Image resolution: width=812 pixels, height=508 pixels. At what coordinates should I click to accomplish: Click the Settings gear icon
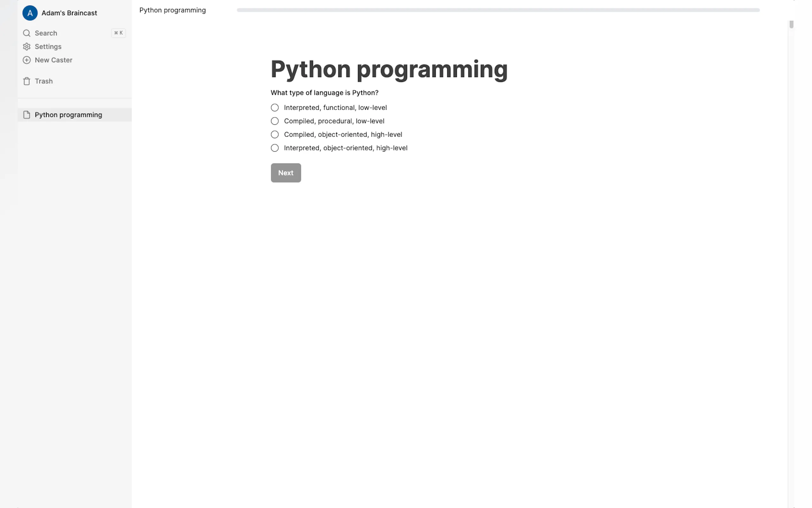[x=27, y=46]
